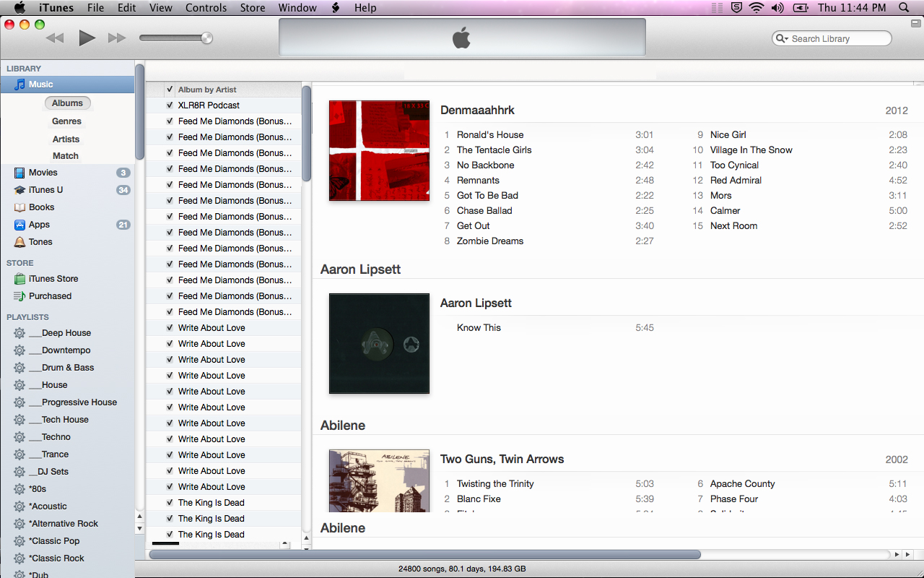Switch to the Match view
The image size is (924, 578).
pyautogui.click(x=66, y=156)
